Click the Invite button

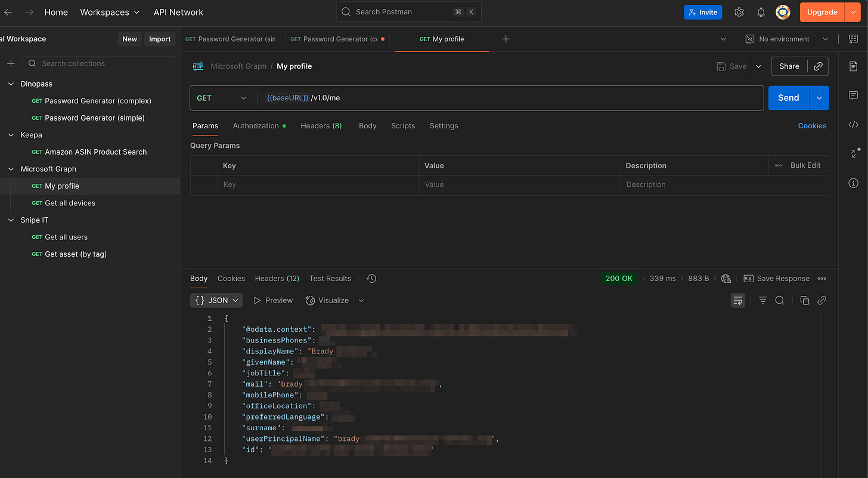[703, 12]
